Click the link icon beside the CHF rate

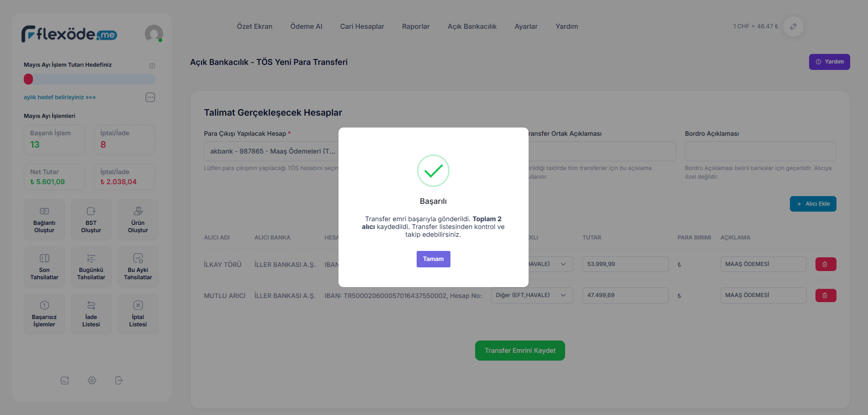pos(794,27)
